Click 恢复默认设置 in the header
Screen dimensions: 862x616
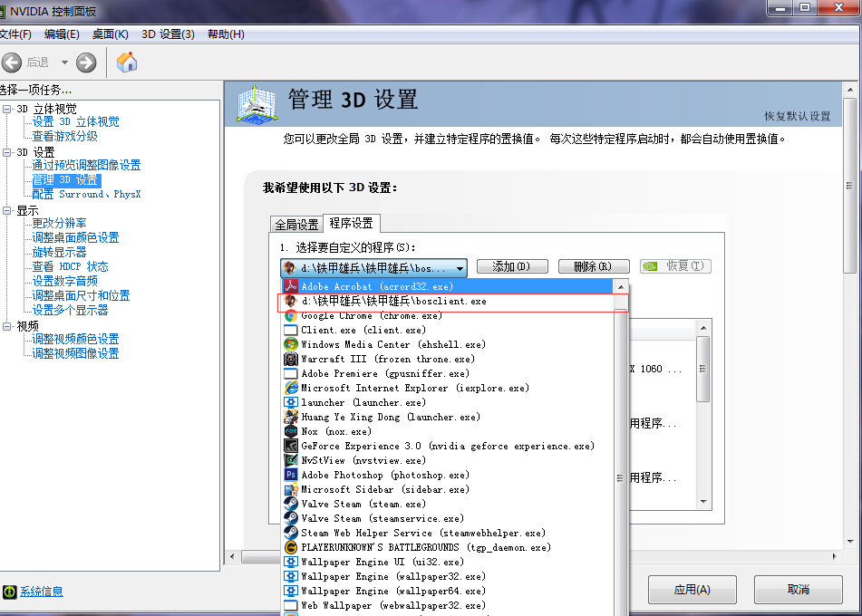[x=797, y=116]
